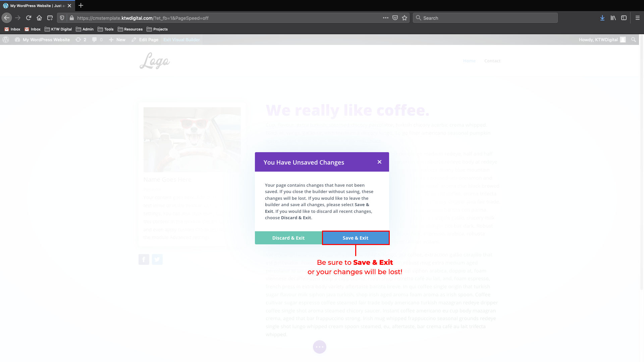
Task: Open the Firefox library icon
Action: (613, 18)
